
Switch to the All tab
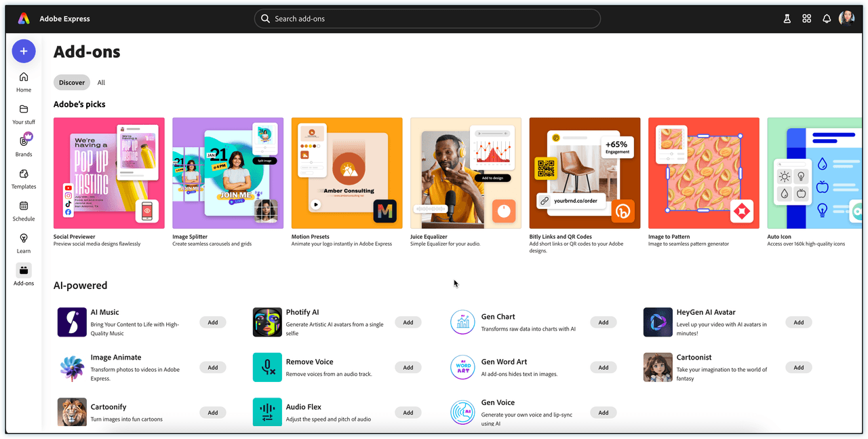pos(101,83)
